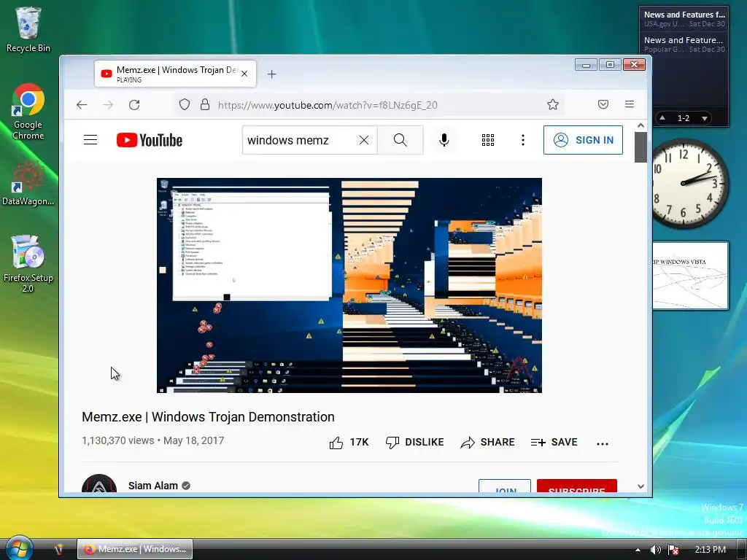This screenshot has width=747, height=560.
Task: Click the vertical scrollbar thumb
Action: click(640, 147)
